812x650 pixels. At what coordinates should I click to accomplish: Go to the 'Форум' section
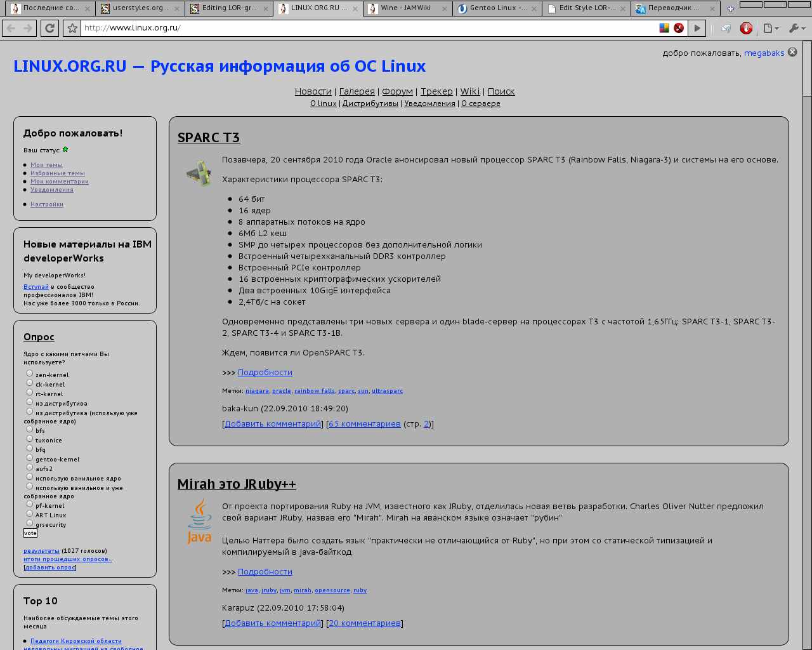pos(397,91)
